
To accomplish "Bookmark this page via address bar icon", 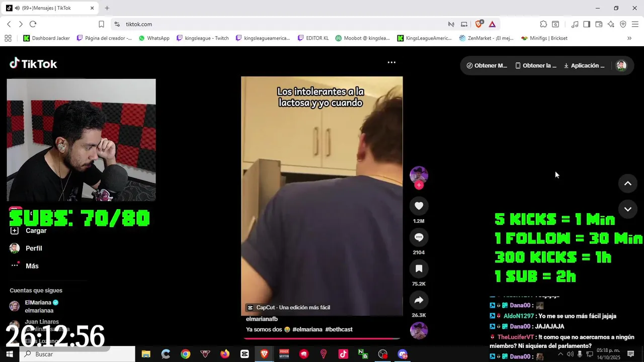I will (x=101, y=24).
